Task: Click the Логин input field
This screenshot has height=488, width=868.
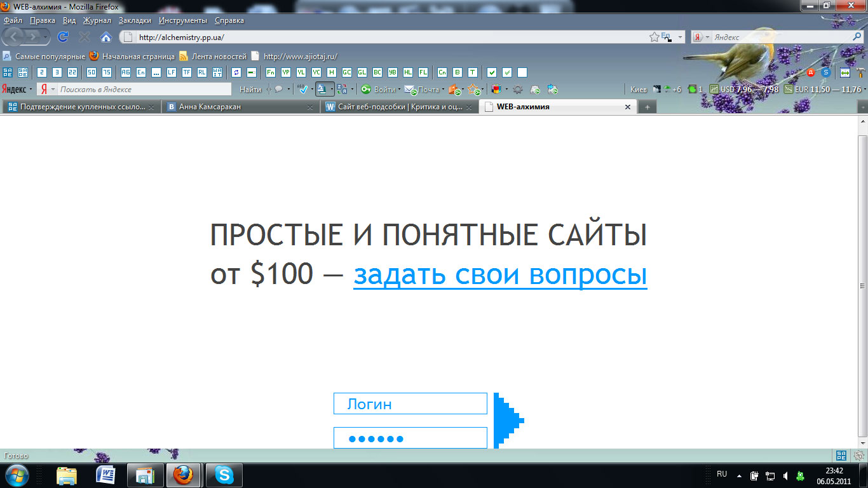Action: click(410, 404)
